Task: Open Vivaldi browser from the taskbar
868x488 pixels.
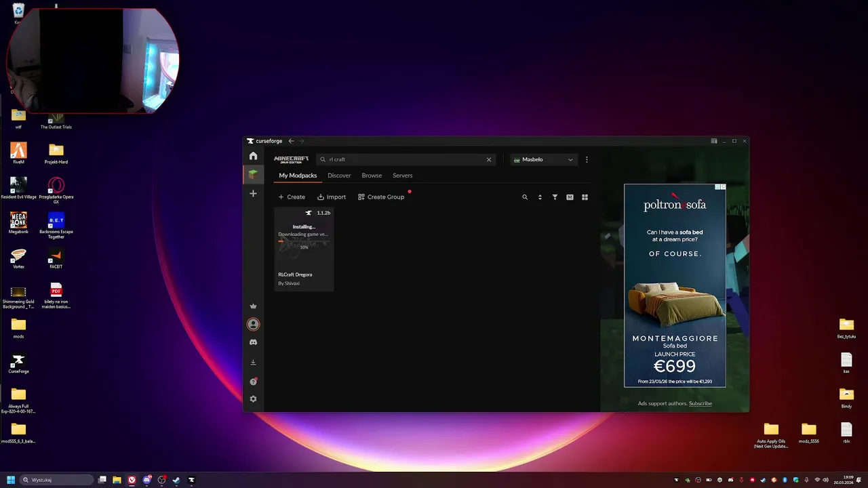Action: click(132, 480)
